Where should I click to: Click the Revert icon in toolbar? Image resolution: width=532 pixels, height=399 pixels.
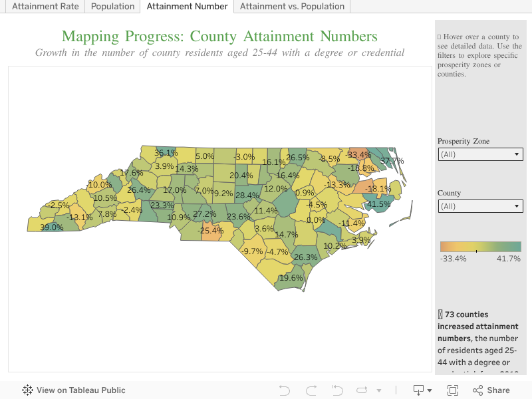[x=337, y=390]
